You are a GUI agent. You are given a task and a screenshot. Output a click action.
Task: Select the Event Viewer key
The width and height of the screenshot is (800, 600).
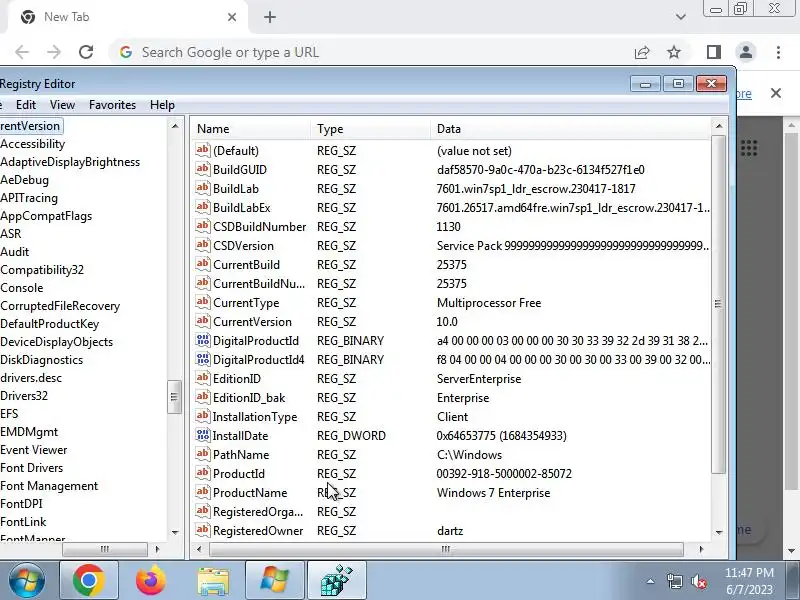click(x=34, y=450)
